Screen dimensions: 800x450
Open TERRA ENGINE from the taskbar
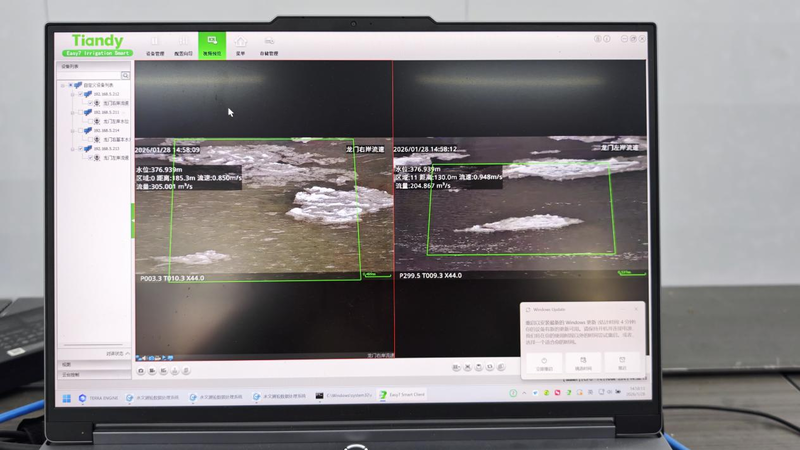(x=96, y=398)
